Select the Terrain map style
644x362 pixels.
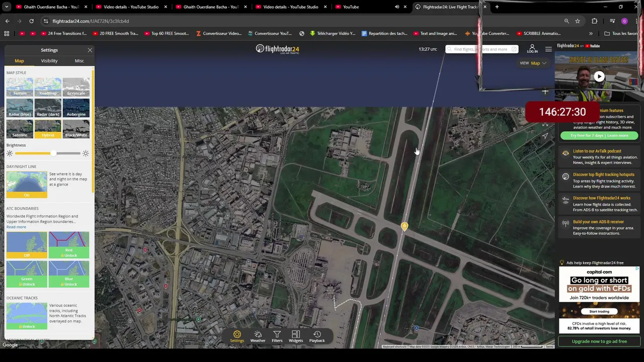click(x=20, y=87)
